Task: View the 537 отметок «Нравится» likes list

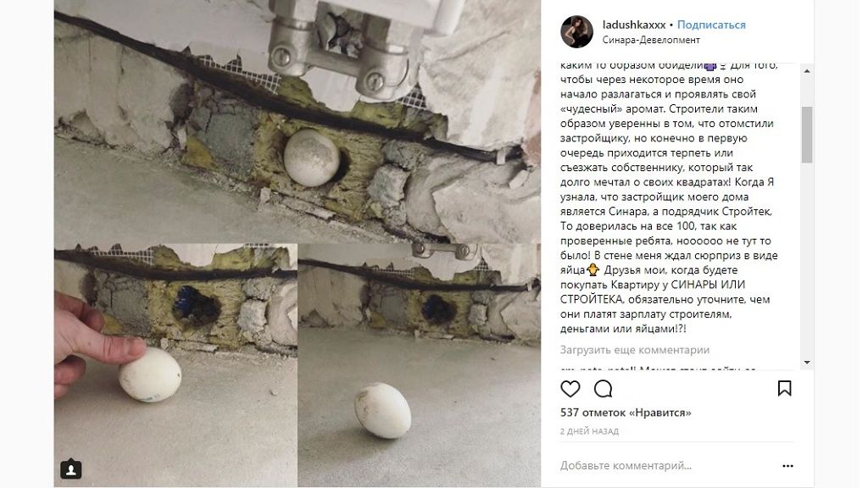Action: (x=626, y=413)
